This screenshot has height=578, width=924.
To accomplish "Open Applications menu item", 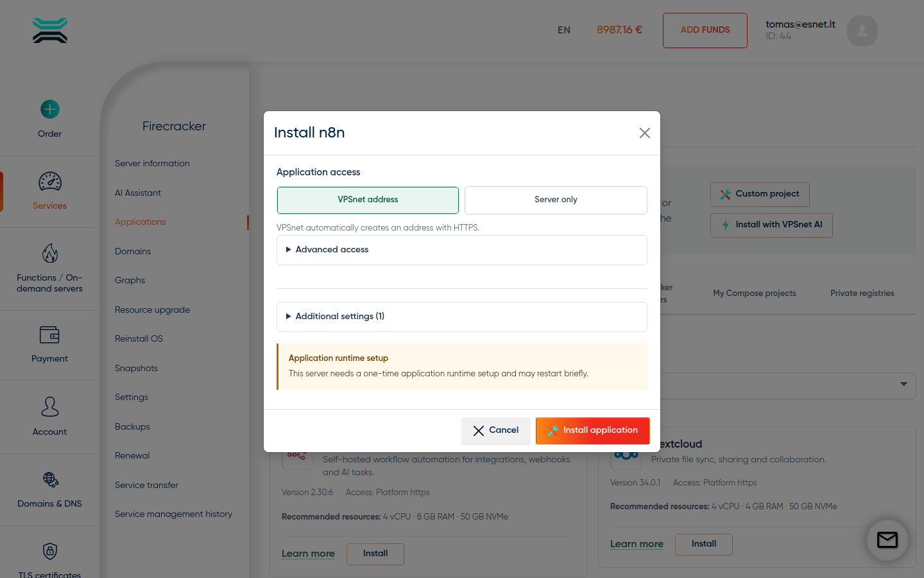I will point(141,222).
